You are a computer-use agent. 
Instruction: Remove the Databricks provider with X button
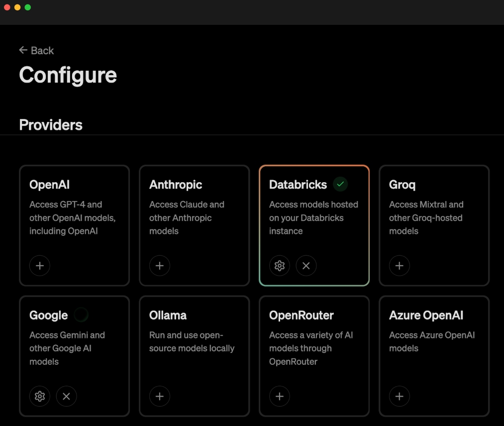[306, 266]
